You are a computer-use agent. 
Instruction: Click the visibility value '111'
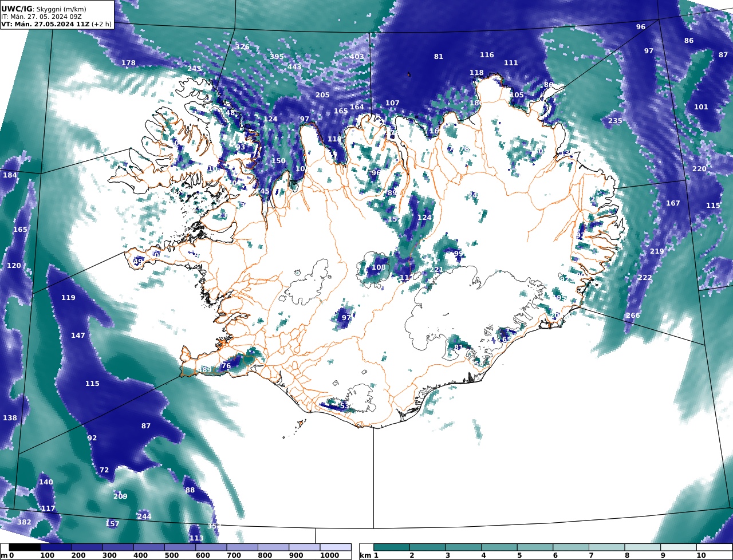point(511,63)
